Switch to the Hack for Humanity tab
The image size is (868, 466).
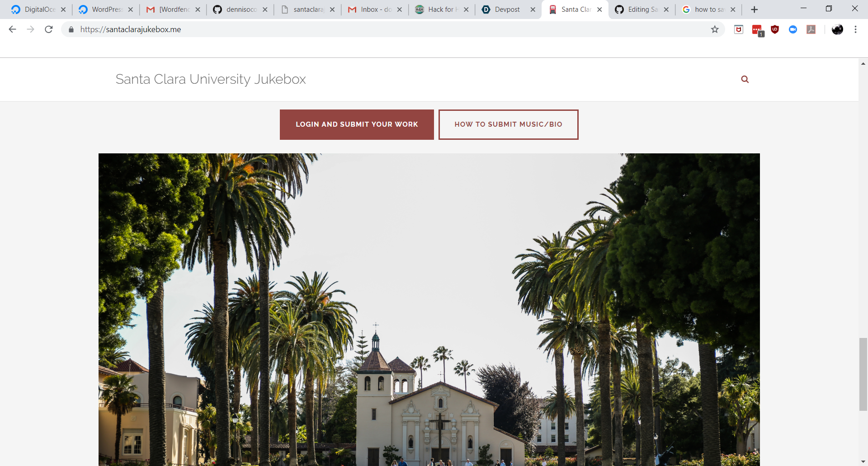[441, 10]
